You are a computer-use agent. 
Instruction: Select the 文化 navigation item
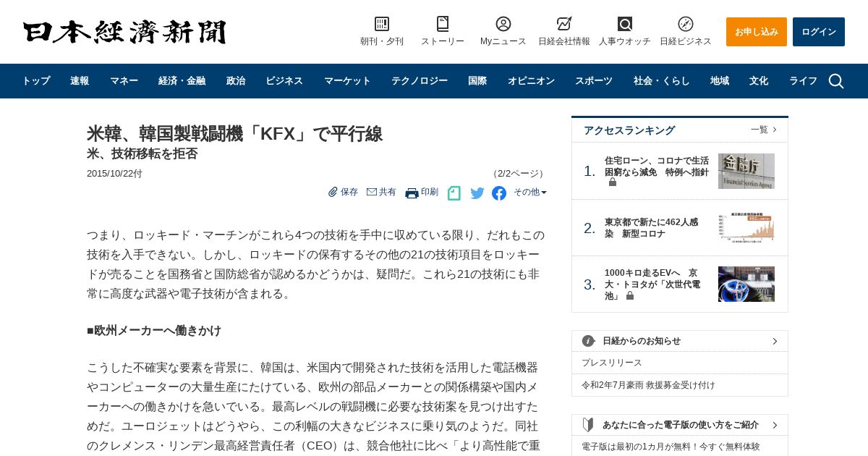point(759,81)
